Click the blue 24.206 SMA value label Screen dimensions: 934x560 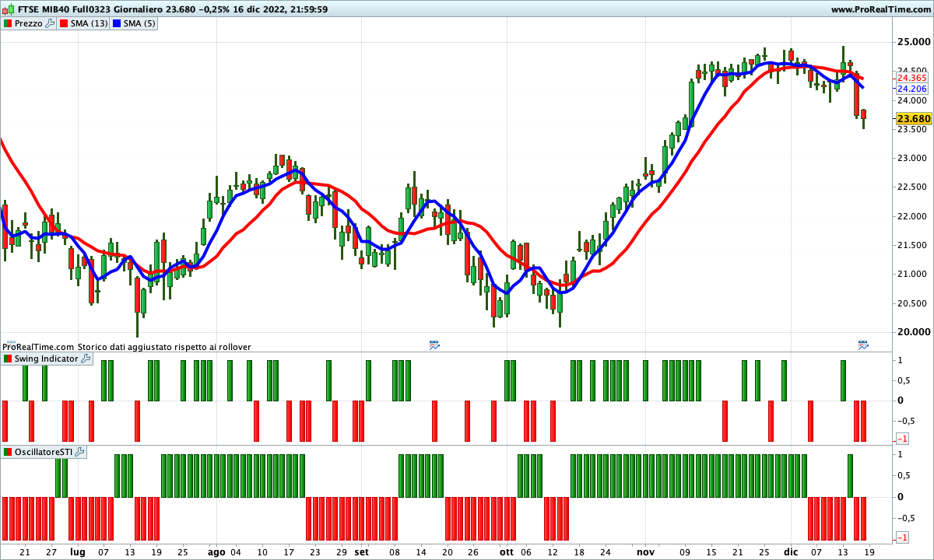[911, 89]
